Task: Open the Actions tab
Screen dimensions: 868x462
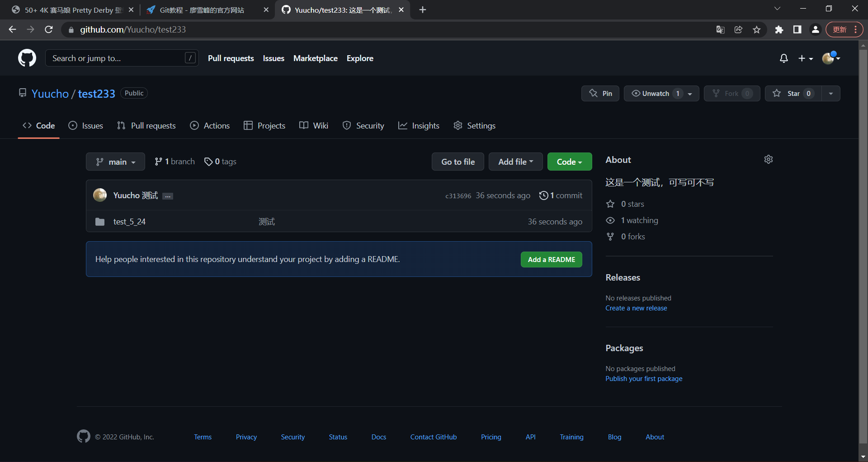Action: click(210, 126)
